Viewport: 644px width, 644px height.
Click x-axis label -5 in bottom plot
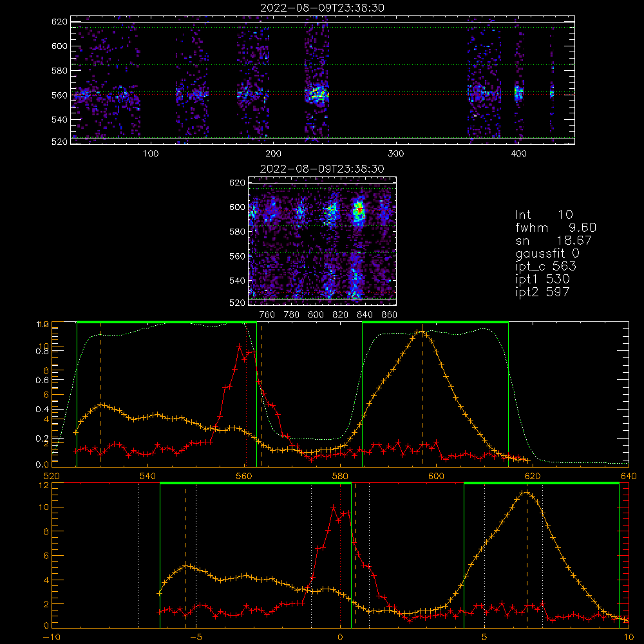[198, 637]
